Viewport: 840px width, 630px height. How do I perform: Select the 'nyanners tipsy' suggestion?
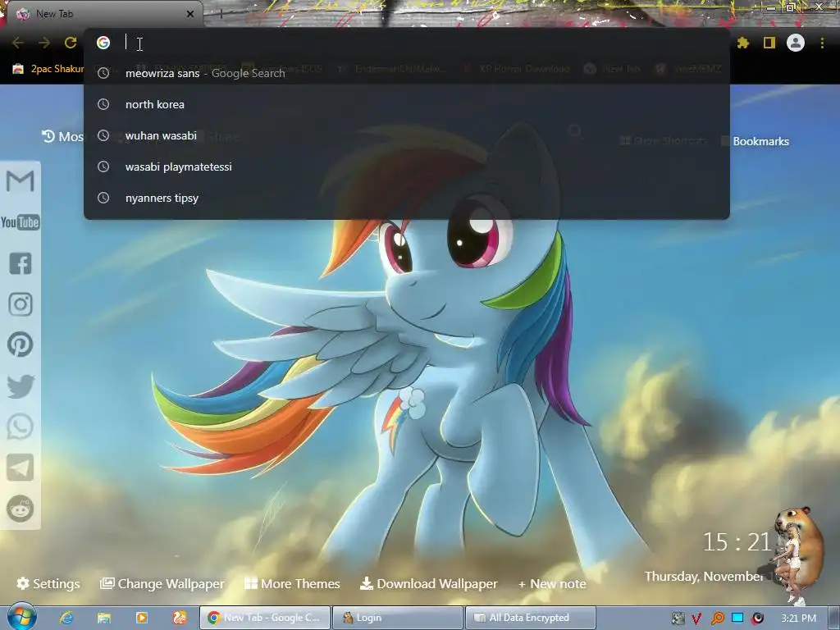[407, 198]
